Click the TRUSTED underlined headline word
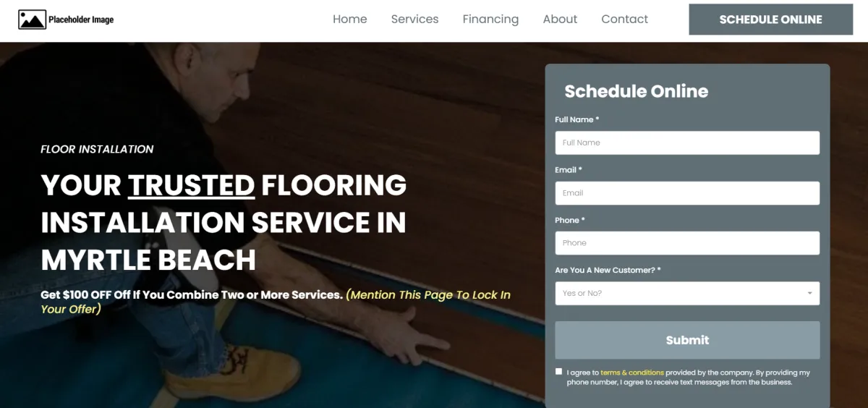This screenshot has width=868, height=408. [192, 185]
